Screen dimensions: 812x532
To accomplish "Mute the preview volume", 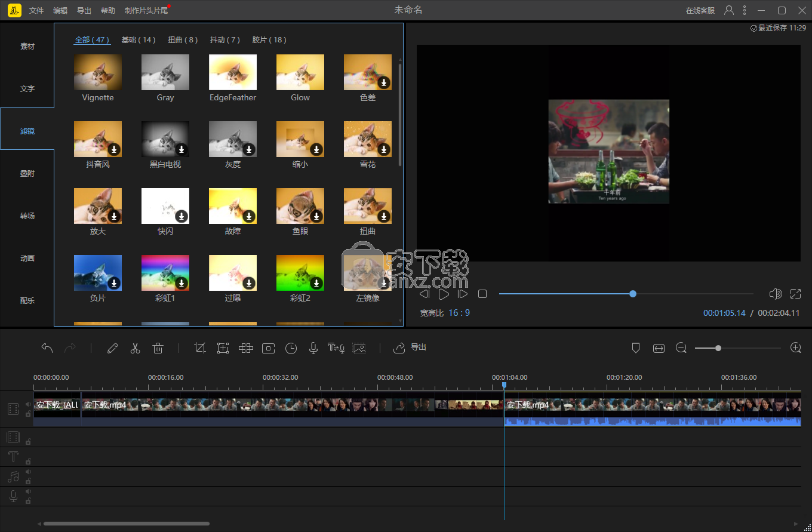I will [x=776, y=294].
